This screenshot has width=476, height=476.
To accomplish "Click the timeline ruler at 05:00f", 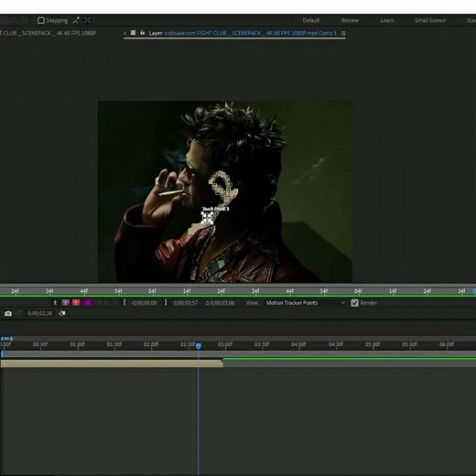I will pyautogui.click(x=373, y=344).
